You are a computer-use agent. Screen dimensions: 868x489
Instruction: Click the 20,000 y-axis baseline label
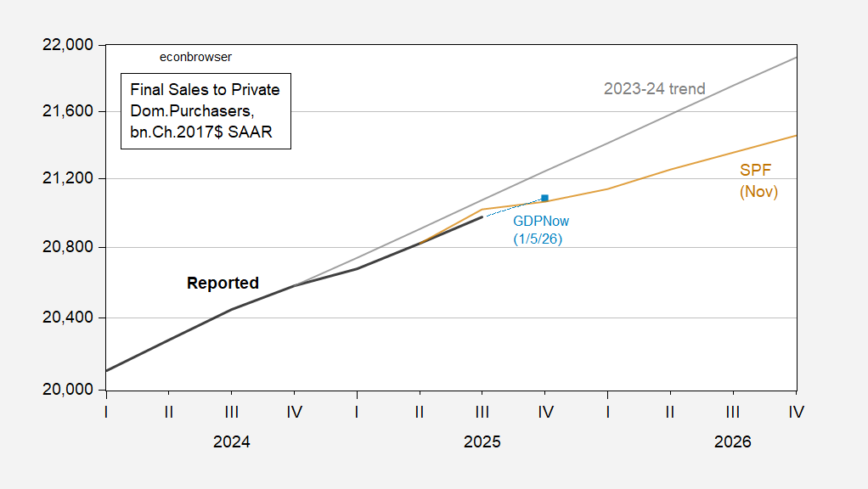pyautogui.click(x=67, y=390)
